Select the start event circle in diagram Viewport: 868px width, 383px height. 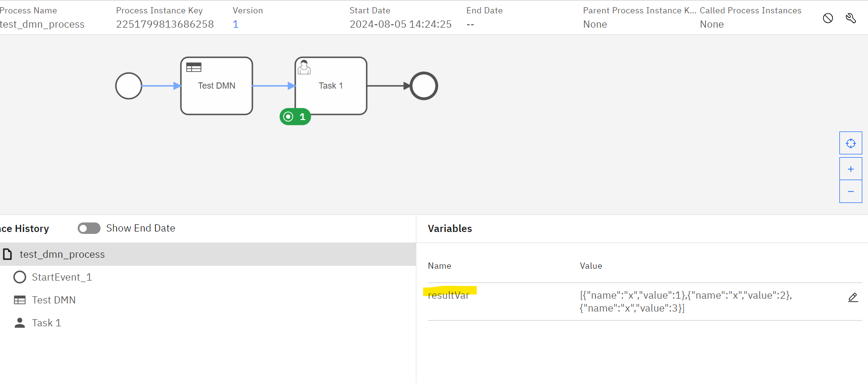129,86
